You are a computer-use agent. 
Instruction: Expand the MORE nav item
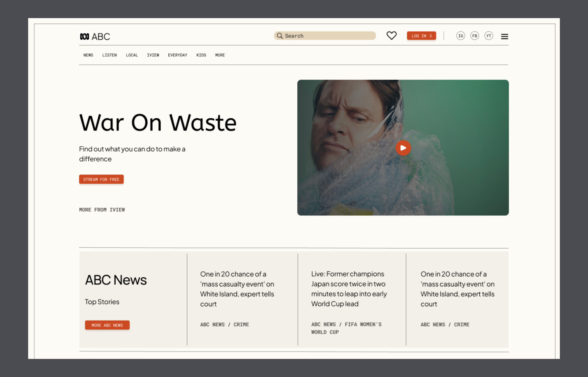(x=220, y=55)
